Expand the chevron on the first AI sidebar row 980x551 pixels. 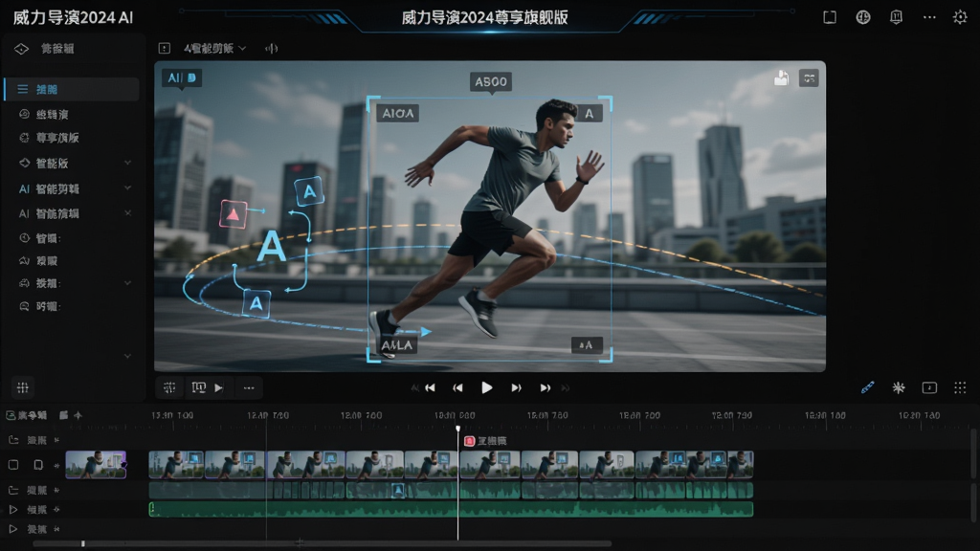click(127, 187)
